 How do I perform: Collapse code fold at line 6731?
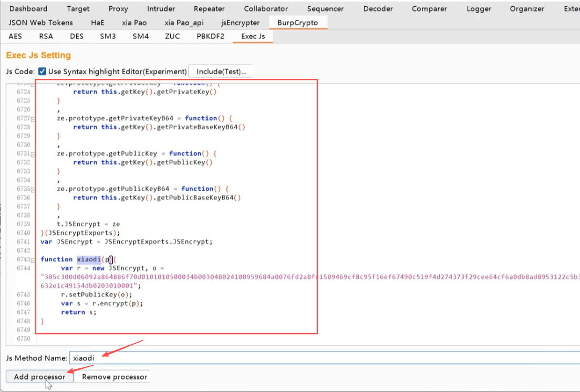pos(33,154)
